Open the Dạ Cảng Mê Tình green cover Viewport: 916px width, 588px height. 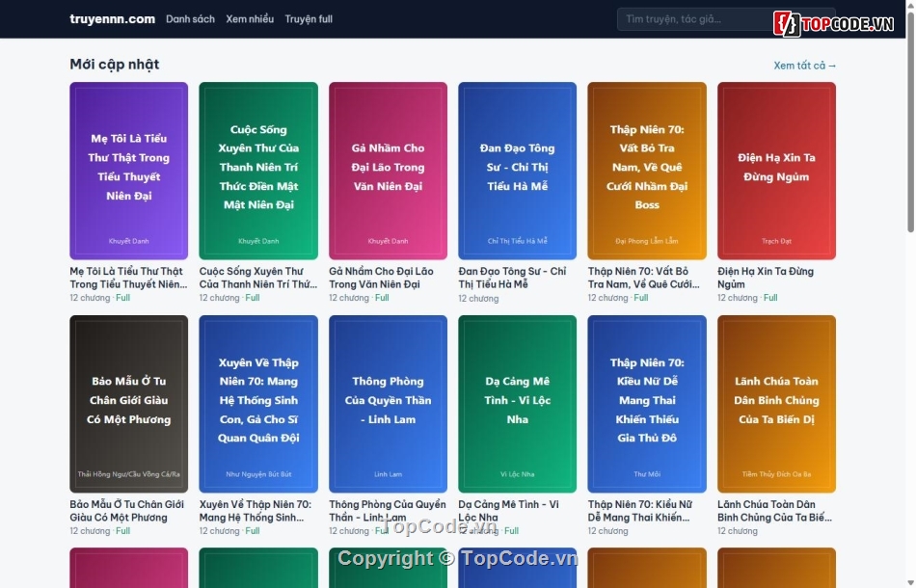[x=517, y=404]
